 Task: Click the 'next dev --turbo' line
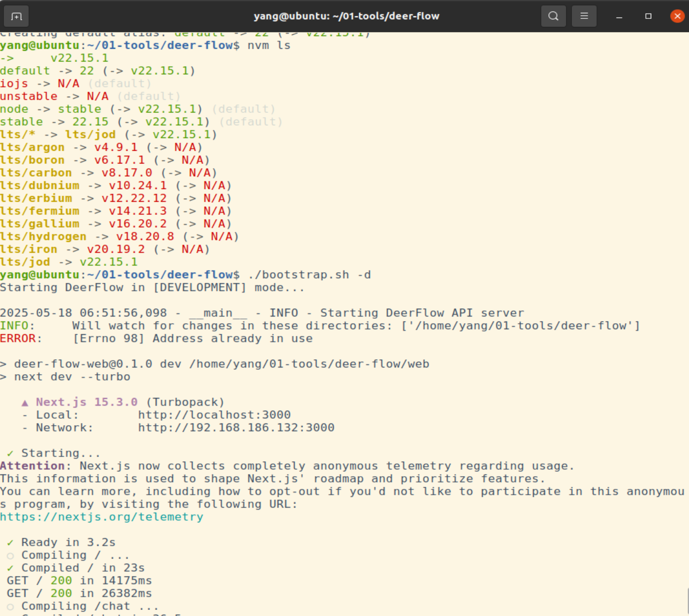65,377
